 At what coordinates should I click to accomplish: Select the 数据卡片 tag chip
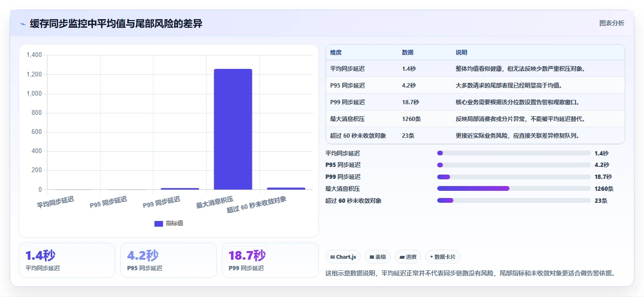coord(443,257)
